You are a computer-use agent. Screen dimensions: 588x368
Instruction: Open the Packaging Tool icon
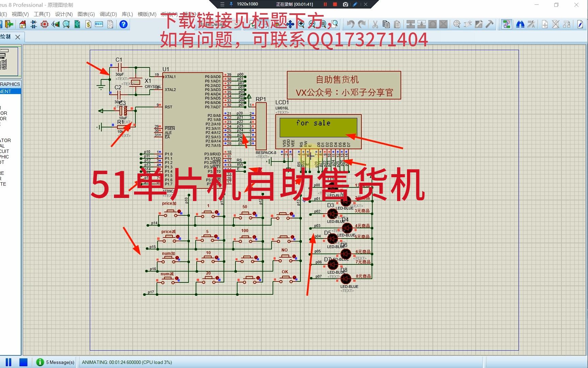(x=479, y=24)
